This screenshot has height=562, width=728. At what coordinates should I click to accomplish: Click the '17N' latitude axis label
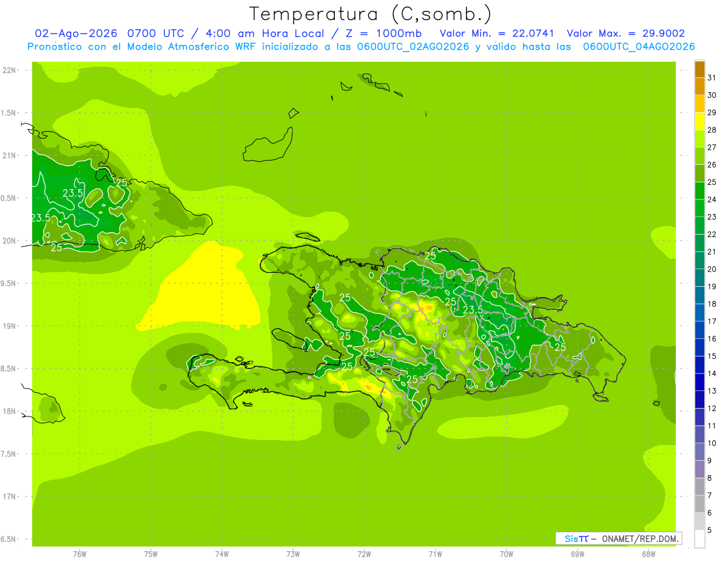tap(8, 497)
